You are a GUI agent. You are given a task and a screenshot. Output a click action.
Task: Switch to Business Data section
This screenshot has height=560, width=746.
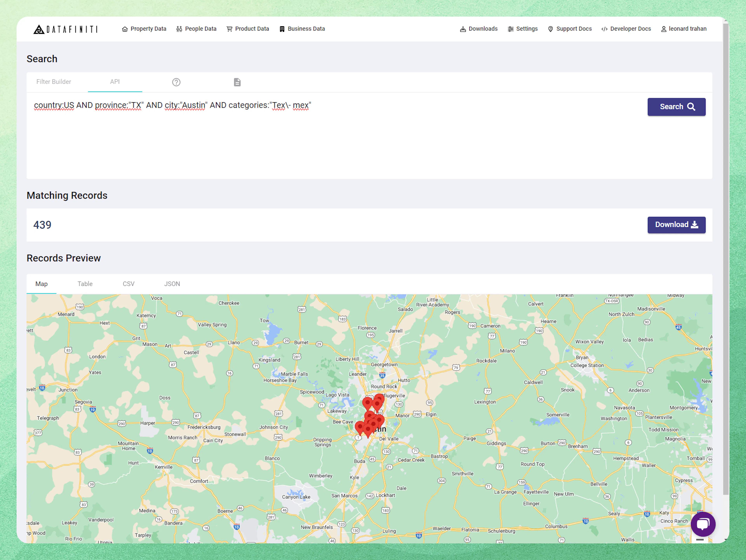click(x=302, y=29)
